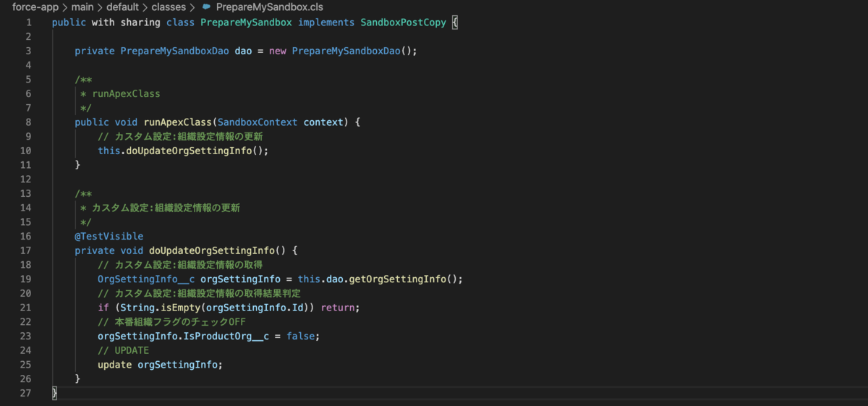
Task: Click '* カスタム設定:組織設定情報の更新' doc comment on line 14
Action: pos(160,208)
